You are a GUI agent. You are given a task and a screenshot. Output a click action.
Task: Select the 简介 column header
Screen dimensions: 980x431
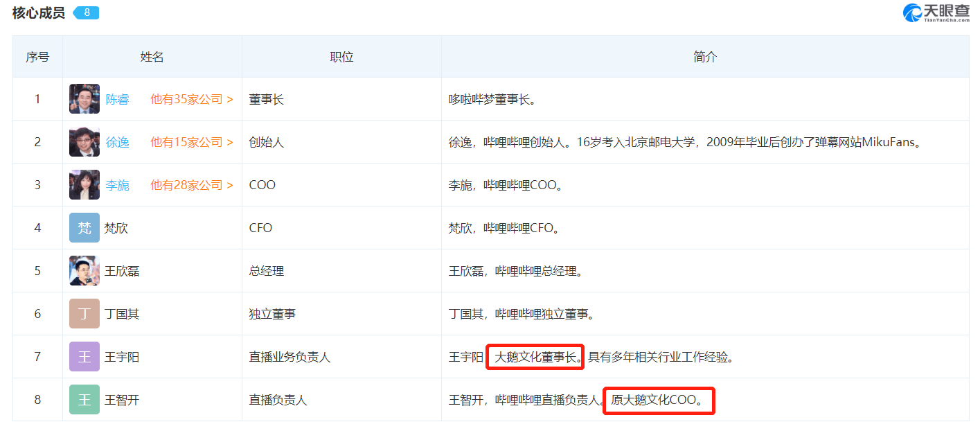tap(705, 57)
